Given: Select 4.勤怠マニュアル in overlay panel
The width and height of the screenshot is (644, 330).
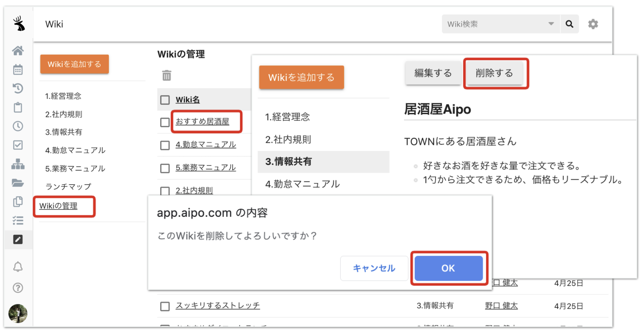Looking at the screenshot, I should (x=302, y=184).
